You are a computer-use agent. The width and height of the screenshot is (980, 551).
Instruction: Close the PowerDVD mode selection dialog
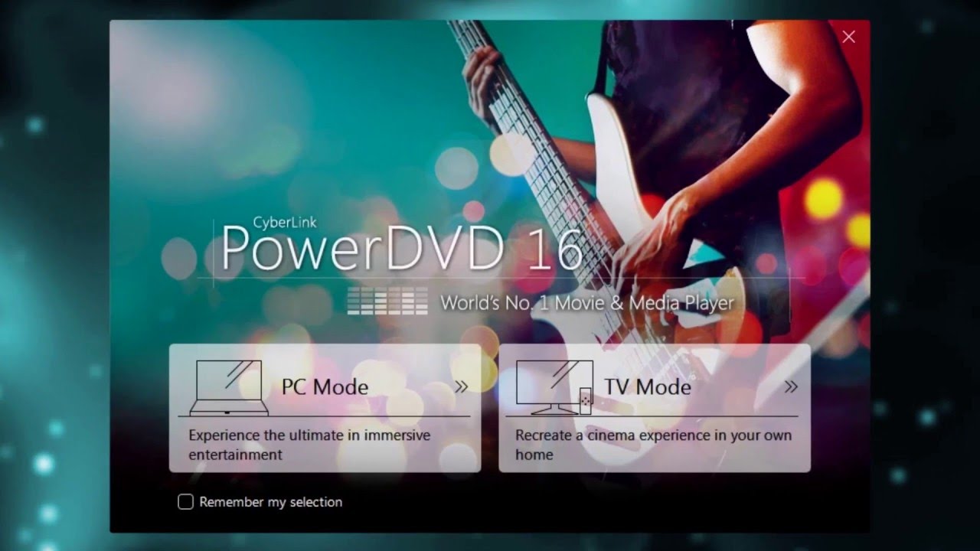click(848, 37)
